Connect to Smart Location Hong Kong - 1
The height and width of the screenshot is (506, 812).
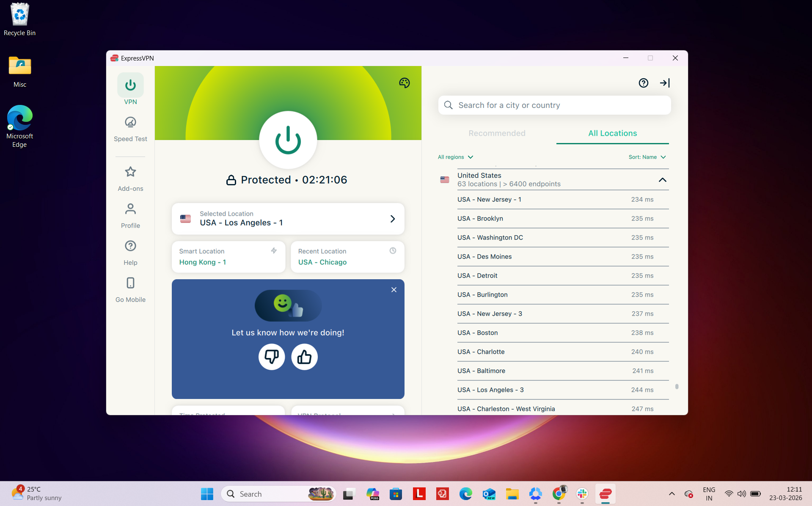[228, 257]
